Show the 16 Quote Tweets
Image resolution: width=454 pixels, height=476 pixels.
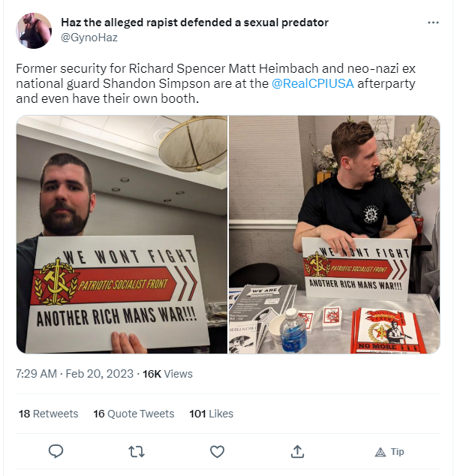point(134,414)
